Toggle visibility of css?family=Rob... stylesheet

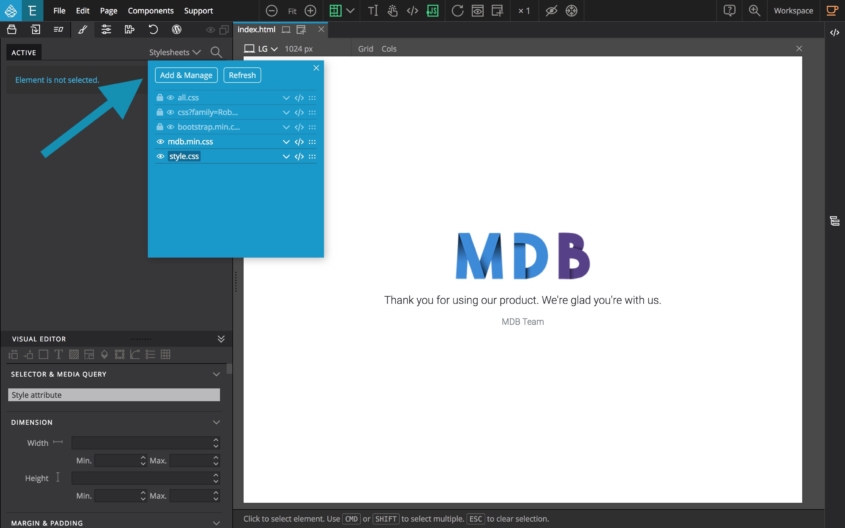point(170,112)
